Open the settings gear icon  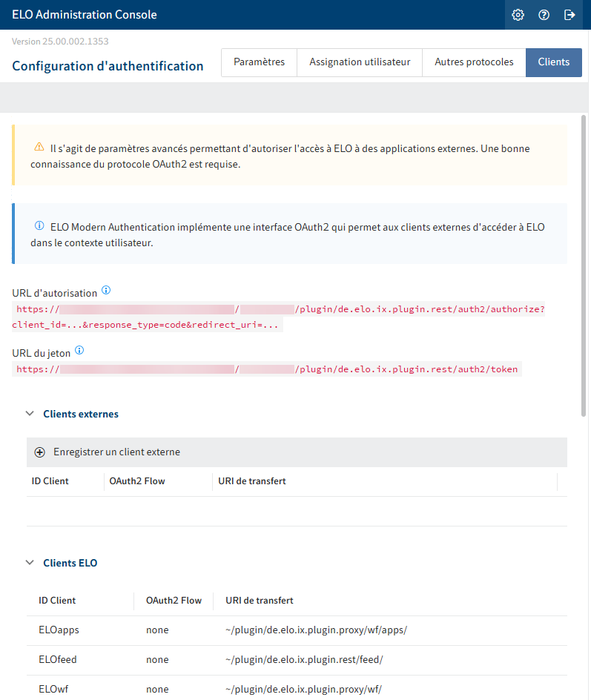click(x=518, y=15)
